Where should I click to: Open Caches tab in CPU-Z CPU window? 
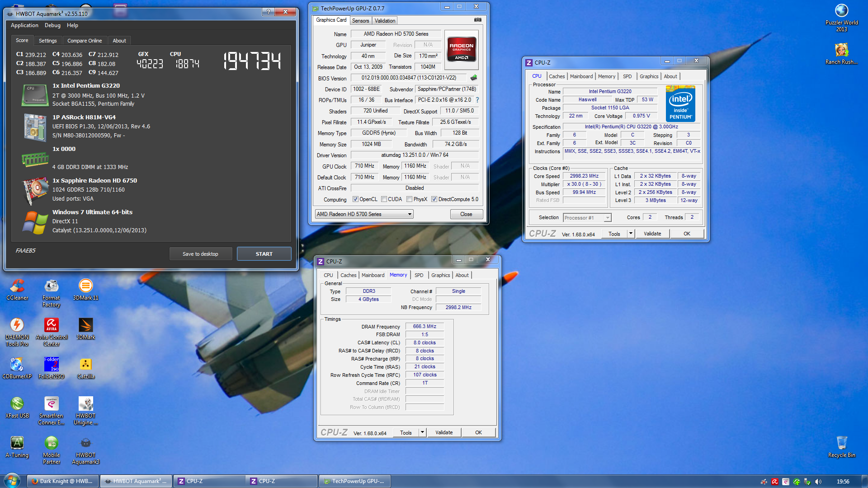click(x=557, y=76)
